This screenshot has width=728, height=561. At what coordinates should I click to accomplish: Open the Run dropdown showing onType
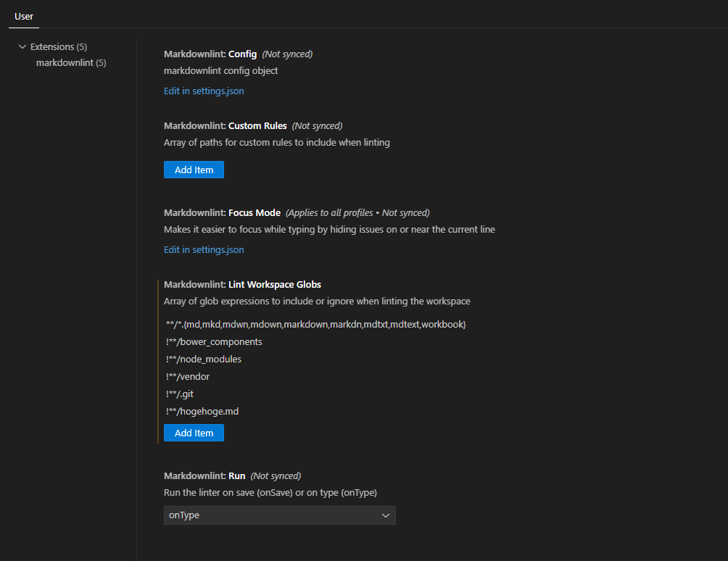(x=279, y=515)
